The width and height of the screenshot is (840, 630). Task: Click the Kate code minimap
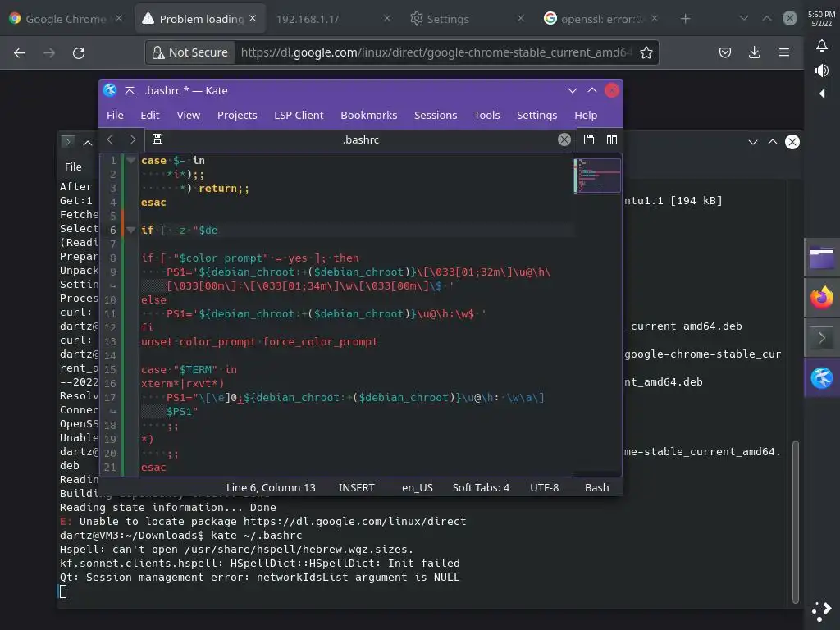(x=597, y=176)
